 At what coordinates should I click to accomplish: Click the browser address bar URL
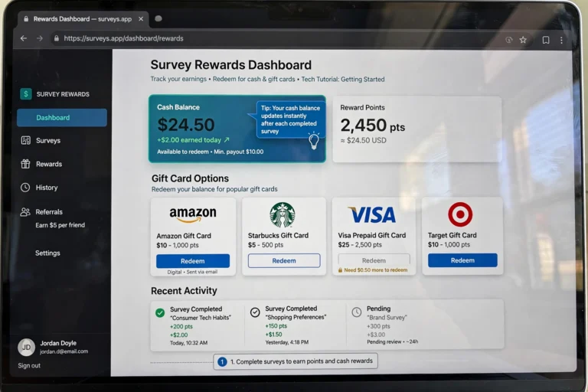click(123, 38)
